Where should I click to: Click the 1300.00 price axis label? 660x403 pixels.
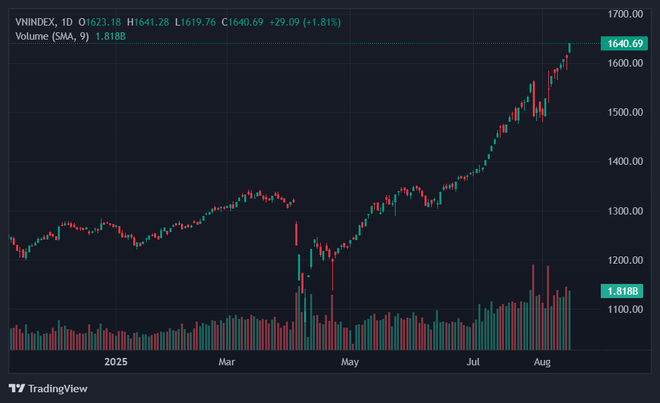(x=624, y=211)
